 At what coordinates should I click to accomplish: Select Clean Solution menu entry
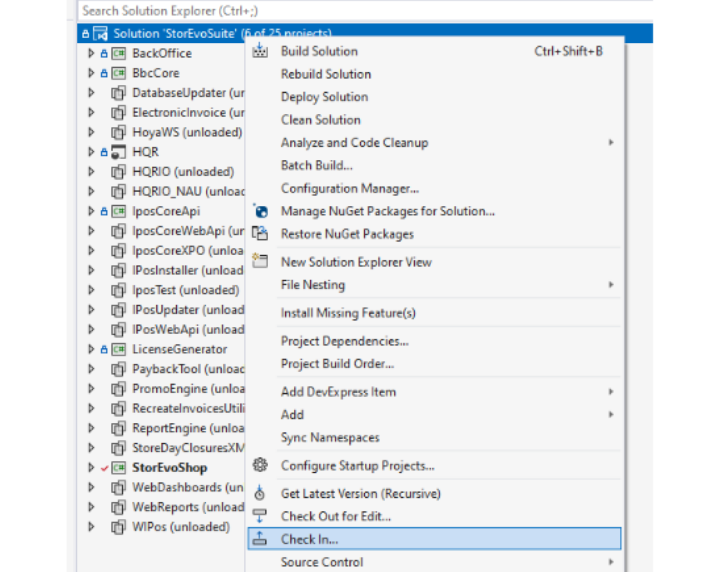tap(434, 120)
